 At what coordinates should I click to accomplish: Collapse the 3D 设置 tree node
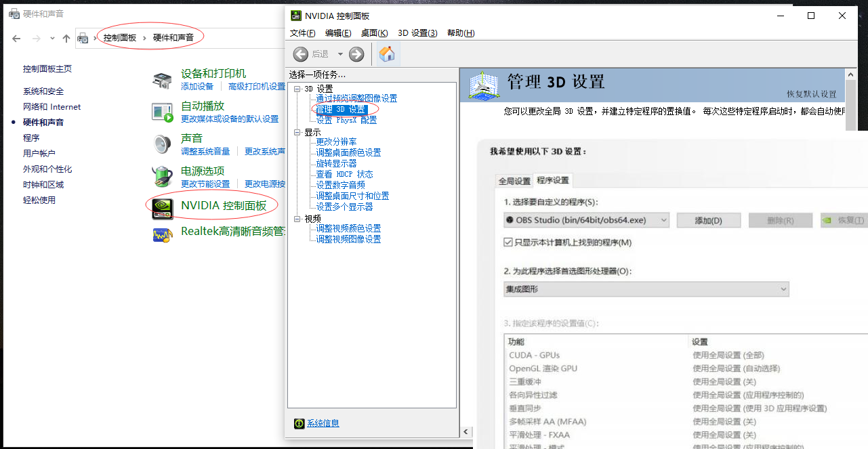tap(297, 89)
